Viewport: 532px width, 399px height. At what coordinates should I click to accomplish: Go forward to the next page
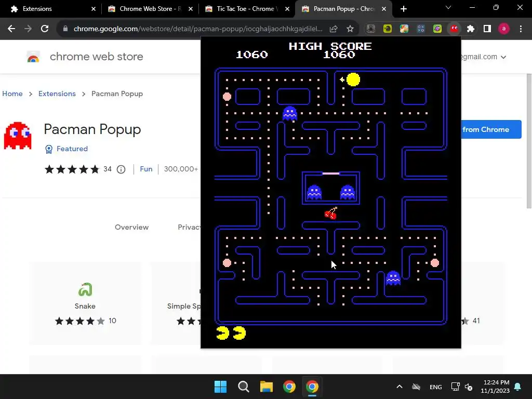(28, 29)
